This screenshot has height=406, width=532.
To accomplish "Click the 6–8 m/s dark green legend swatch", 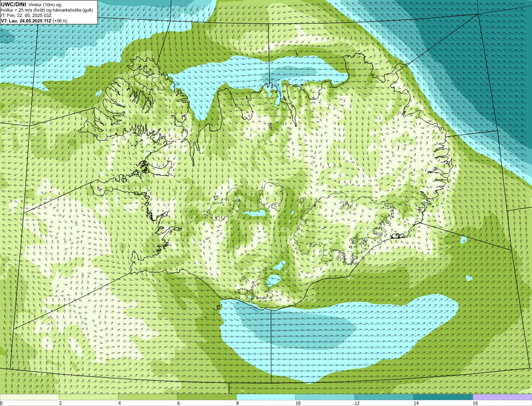I will [207, 397].
